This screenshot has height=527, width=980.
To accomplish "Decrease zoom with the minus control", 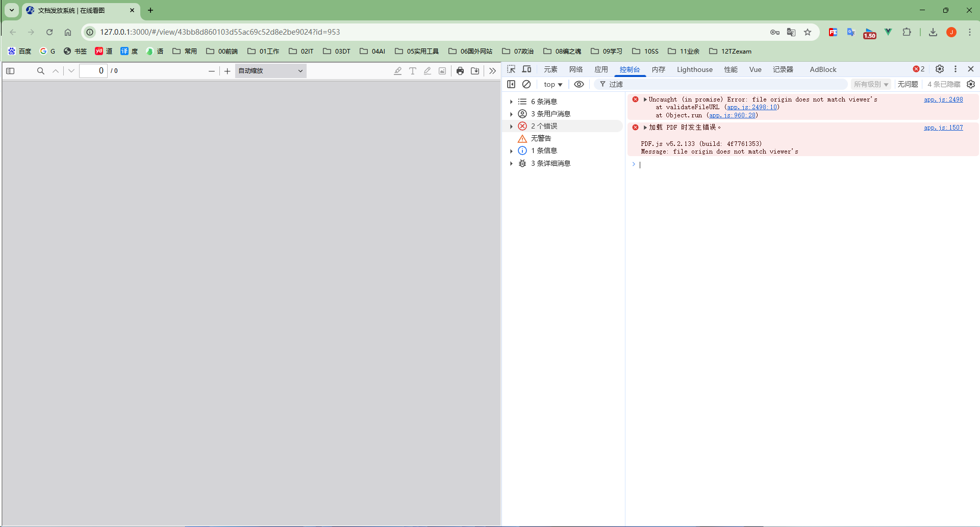I will click(212, 71).
